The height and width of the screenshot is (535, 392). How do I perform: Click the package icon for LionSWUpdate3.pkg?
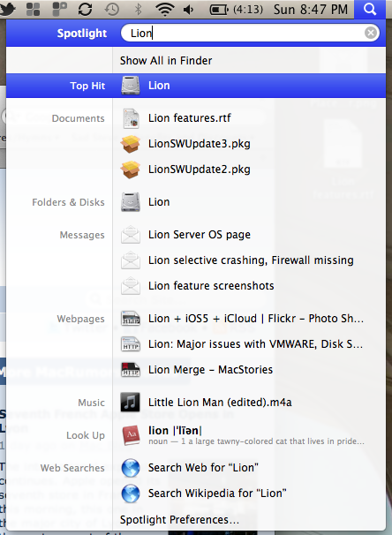tap(131, 144)
